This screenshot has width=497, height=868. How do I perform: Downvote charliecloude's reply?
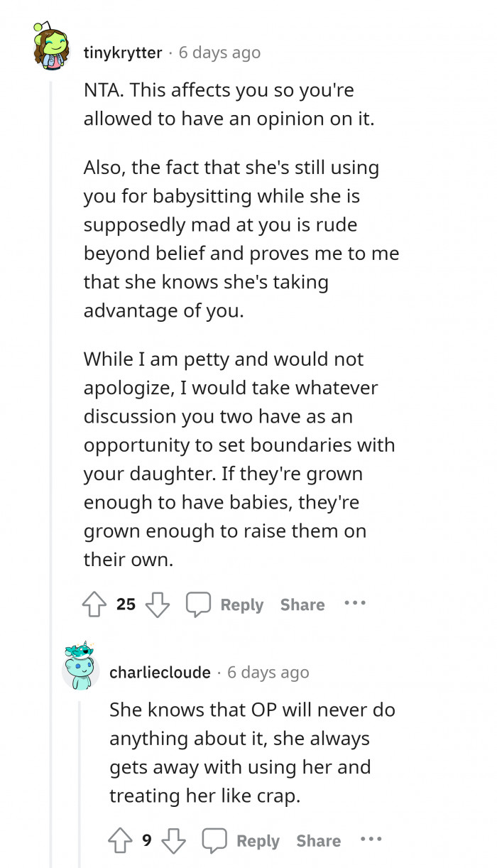coord(173,840)
